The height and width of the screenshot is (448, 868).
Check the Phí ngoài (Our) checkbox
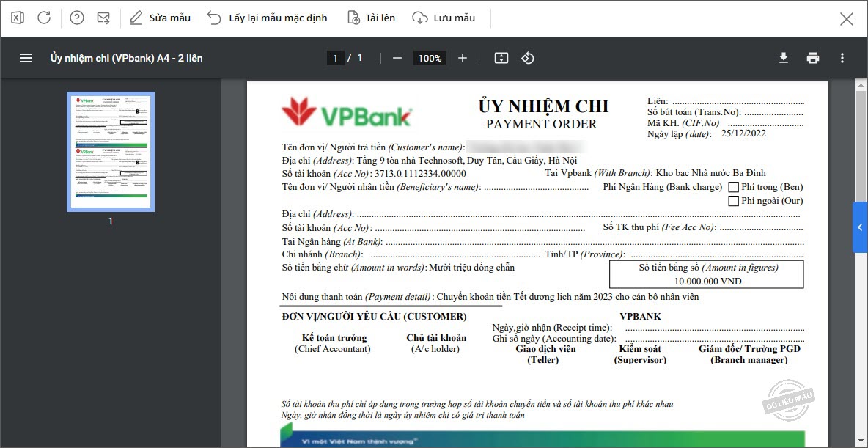[734, 200]
